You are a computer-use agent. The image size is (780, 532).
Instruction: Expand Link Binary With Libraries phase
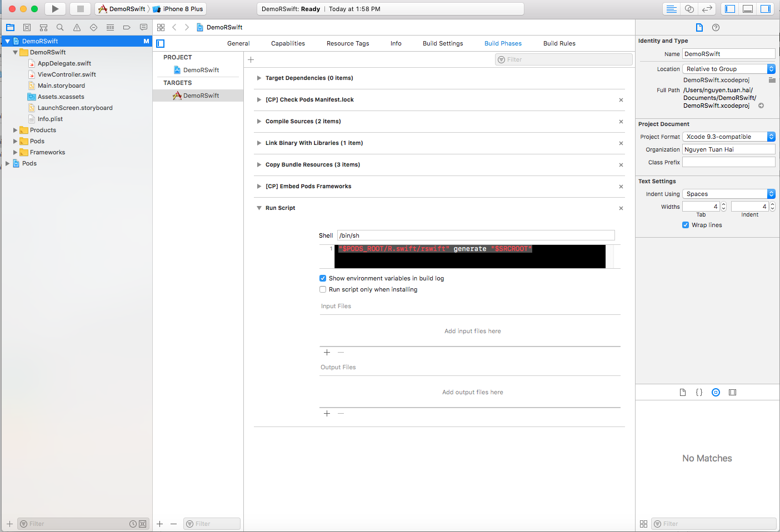tap(259, 143)
